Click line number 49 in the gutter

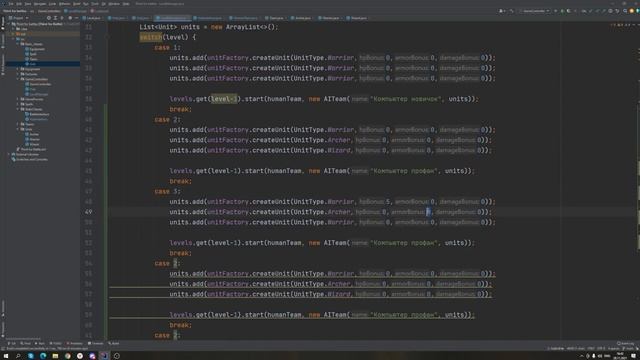[x=89, y=212]
